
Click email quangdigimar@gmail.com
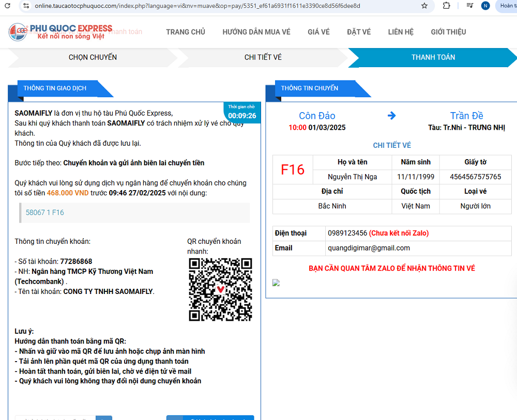coord(369,248)
